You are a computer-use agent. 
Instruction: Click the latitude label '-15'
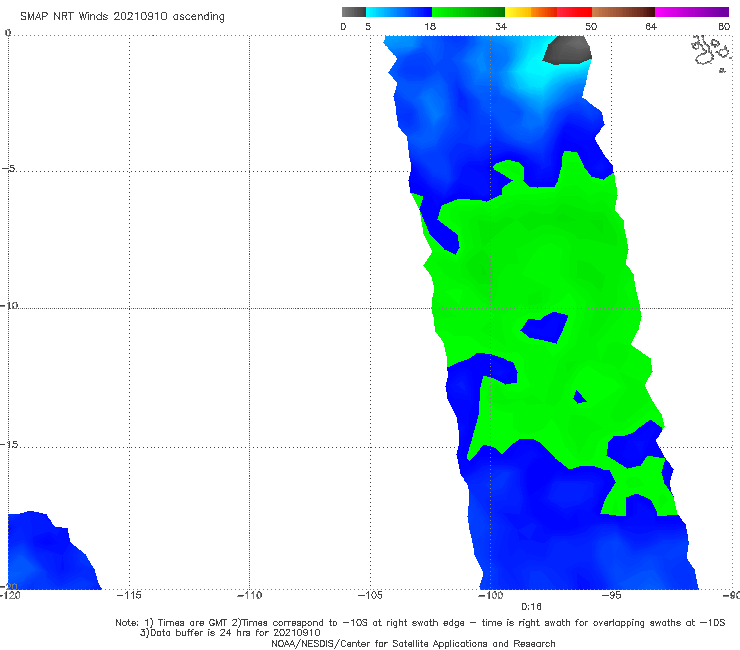click(x=9, y=444)
